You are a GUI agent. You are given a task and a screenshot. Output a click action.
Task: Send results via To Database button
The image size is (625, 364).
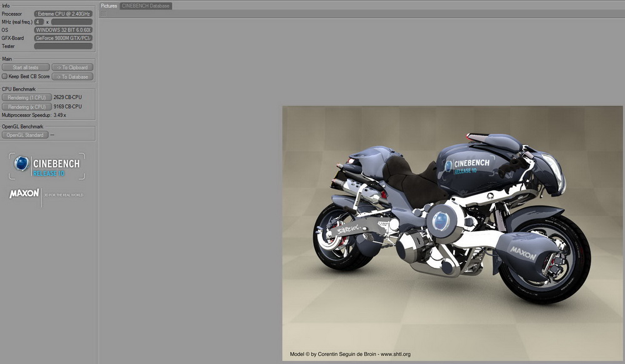(x=72, y=76)
